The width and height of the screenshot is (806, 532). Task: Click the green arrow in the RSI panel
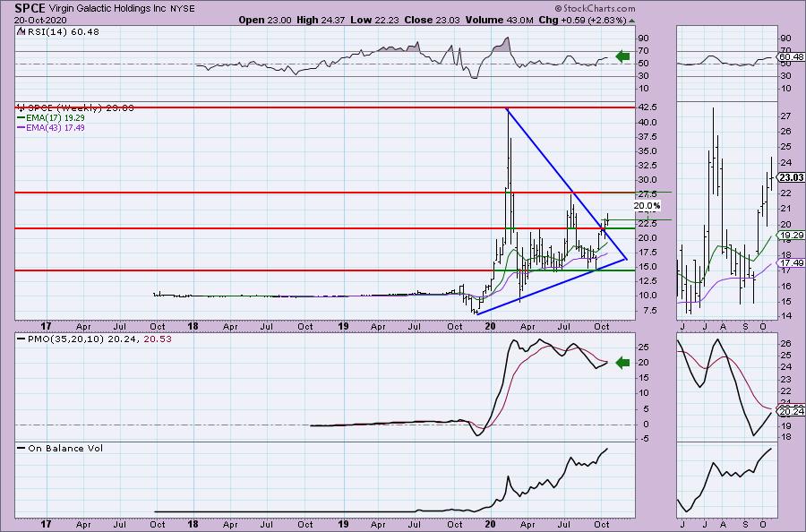tap(622, 56)
